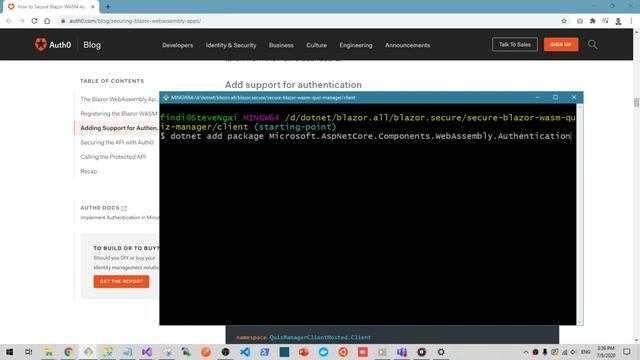Click the browser page vertical scrollbar thumb
Viewport: 640px width, 360px height.
pos(636,102)
